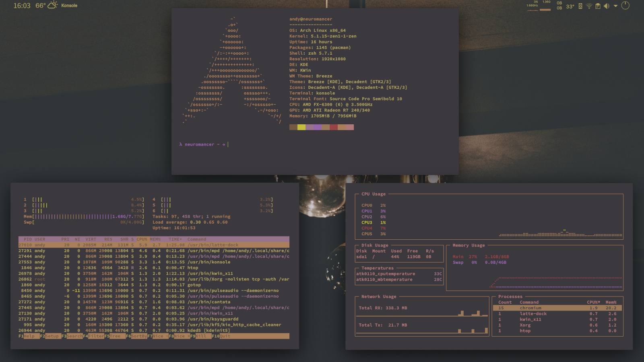Select the latte-dock row in htop
The height and width of the screenshot is (362, 644).
[x=154, y=245]
